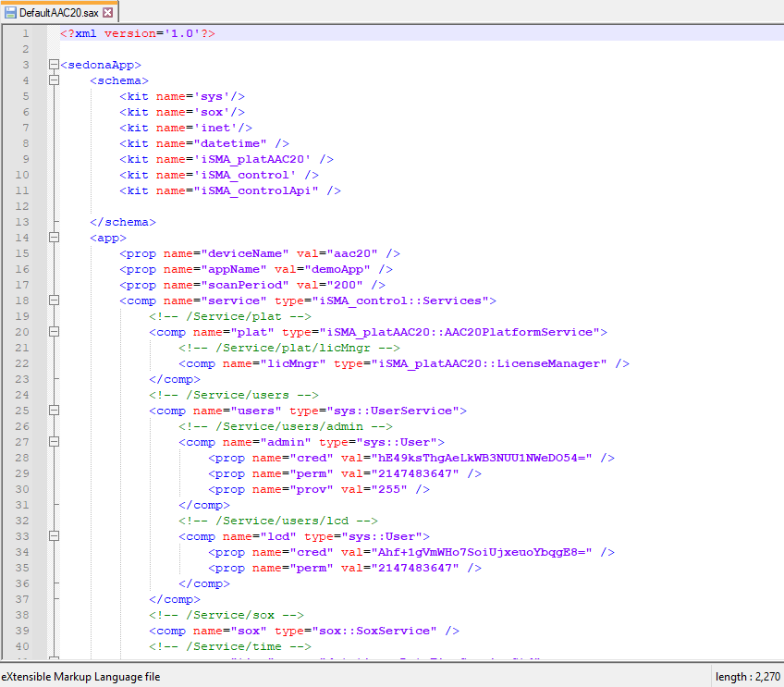Collapse the service comp at line 18
Image resolution: width=784 pixels, height=687 pixels.
coord(54,301)
